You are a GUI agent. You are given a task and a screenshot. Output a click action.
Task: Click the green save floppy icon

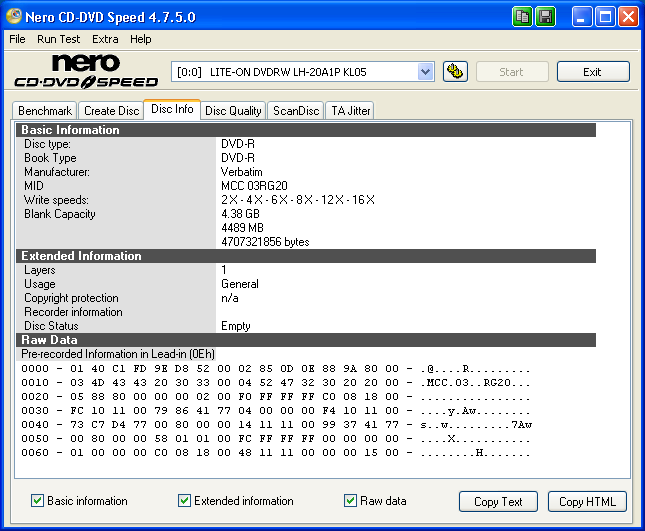click(545, 17)
